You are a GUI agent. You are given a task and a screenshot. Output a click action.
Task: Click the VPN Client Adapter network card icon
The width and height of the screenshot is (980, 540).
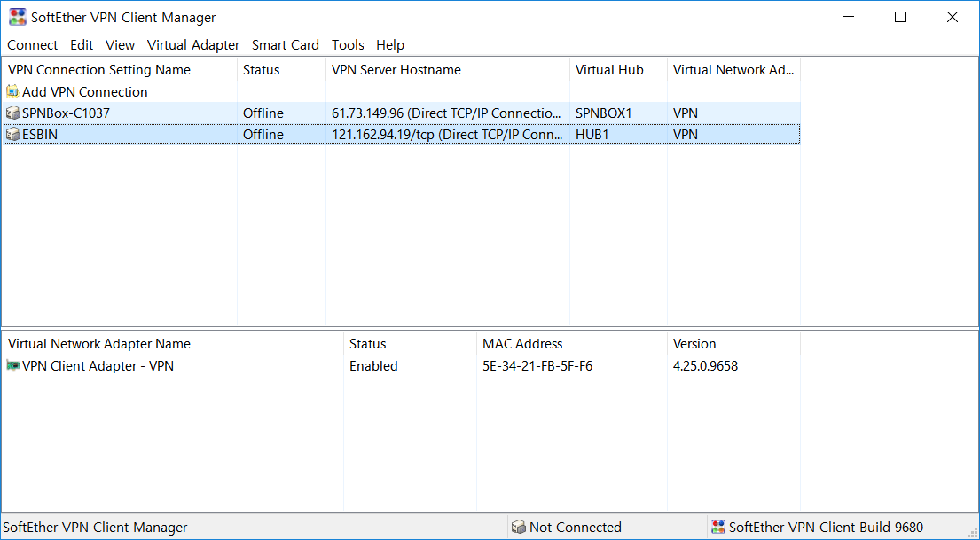click(12, 365)
